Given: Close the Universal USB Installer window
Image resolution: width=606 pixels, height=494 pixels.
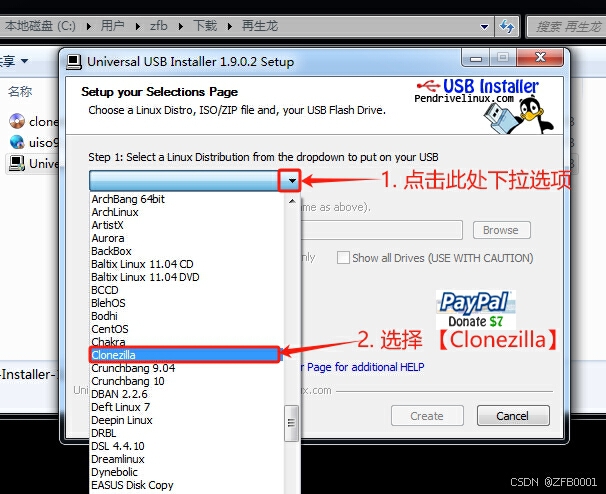Looking at the screenshot, I should coord(540,58).
